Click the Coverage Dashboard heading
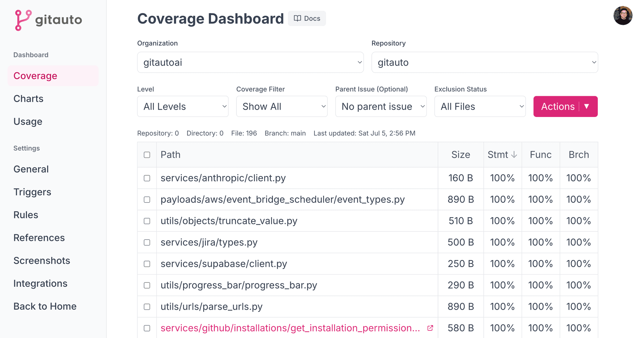The height and width of the screenshot is (338, 644). pyautogui.click(x=210, y=19)
